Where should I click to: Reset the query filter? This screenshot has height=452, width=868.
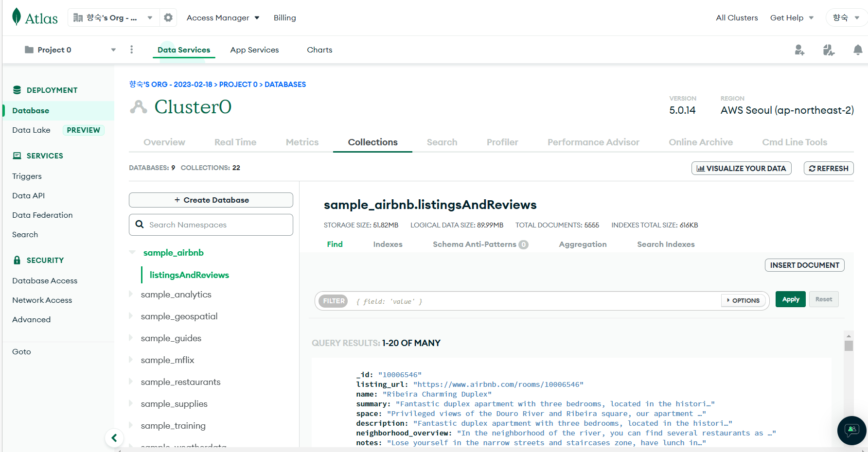[x=824, y=299]
